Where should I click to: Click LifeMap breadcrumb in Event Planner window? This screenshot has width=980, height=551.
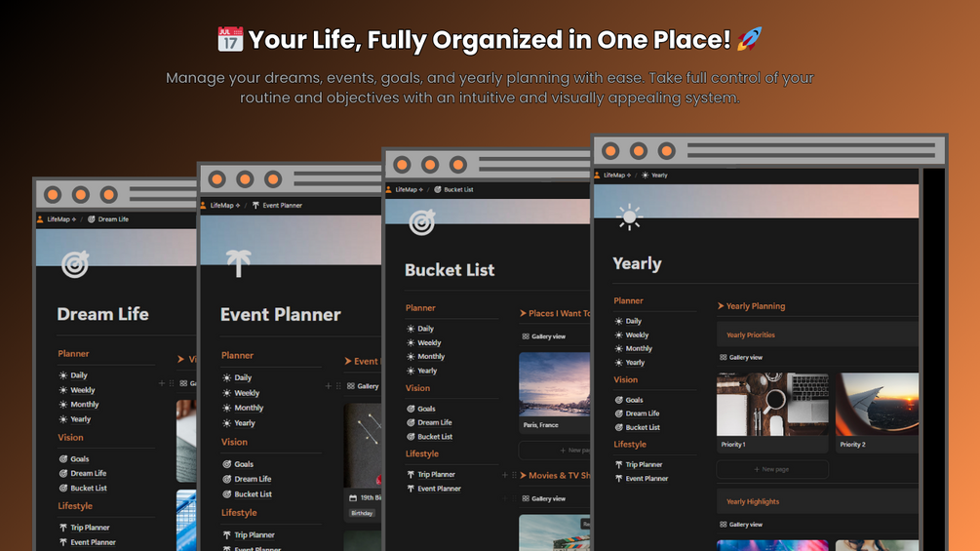pos(224,205)
